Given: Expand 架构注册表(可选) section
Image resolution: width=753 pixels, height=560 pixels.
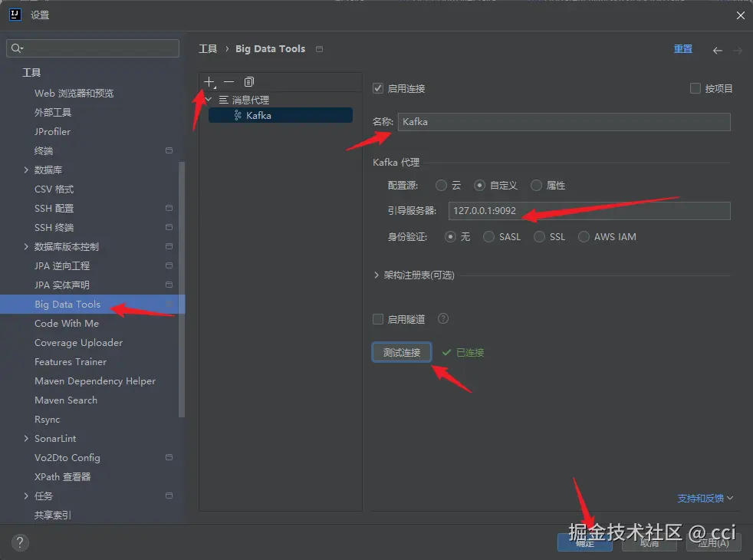Looking at the screenshot, I should [376, 275].
